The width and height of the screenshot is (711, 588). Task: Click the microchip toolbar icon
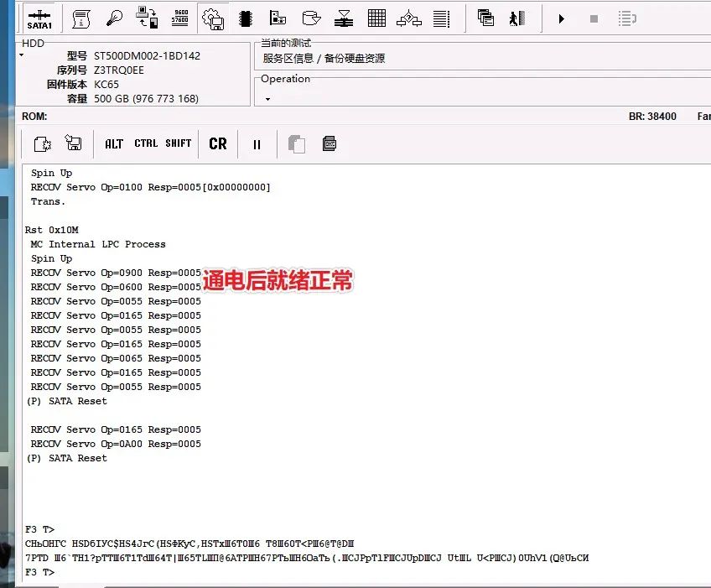click(246, 18)
